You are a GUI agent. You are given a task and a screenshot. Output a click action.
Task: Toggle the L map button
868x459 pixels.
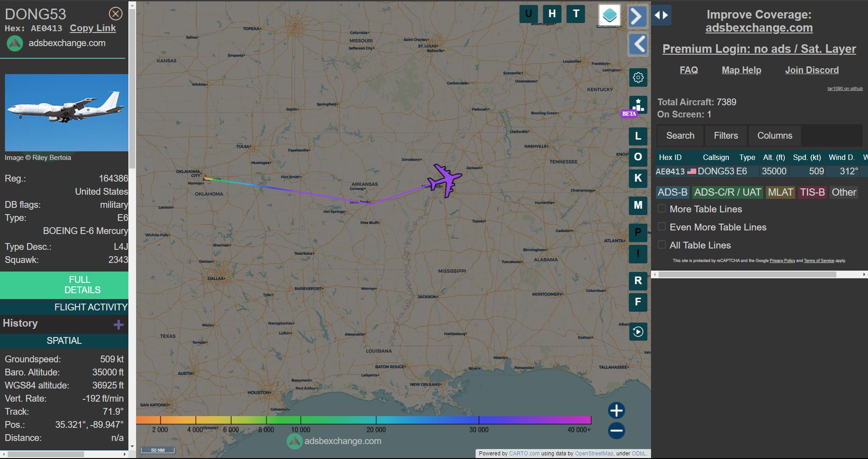point(638,136)
